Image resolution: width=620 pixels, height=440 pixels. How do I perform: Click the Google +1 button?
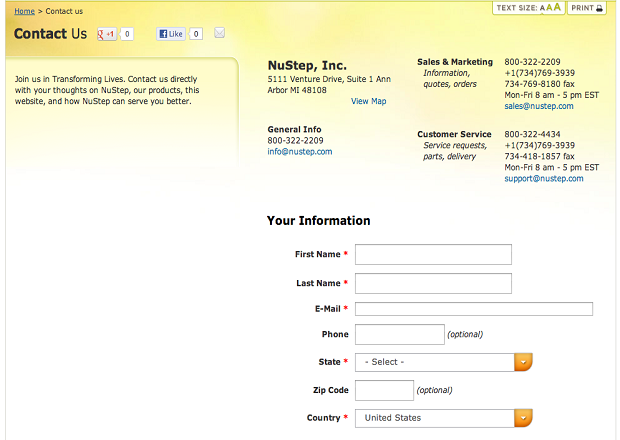pos(107,34)
